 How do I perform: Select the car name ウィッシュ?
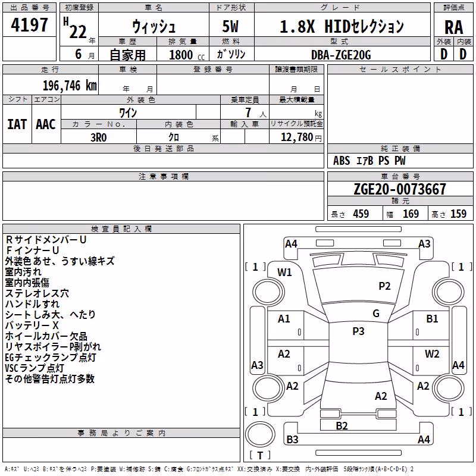click(154, 27)
